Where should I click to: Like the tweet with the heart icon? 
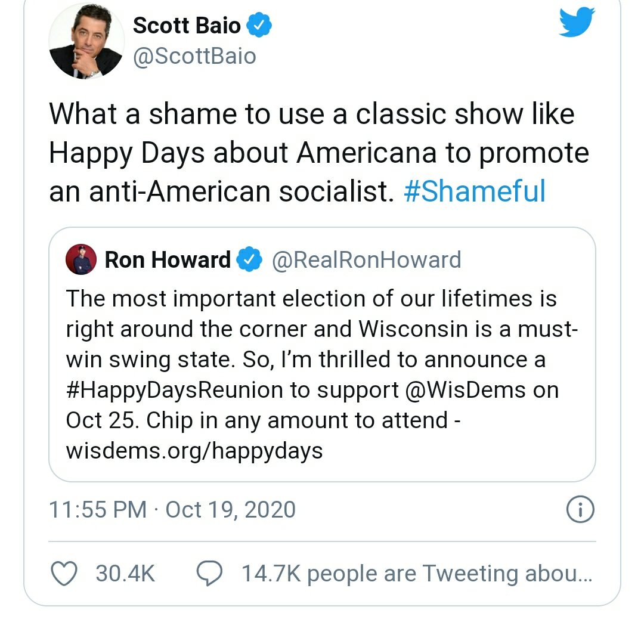click(x=64, y=573)
